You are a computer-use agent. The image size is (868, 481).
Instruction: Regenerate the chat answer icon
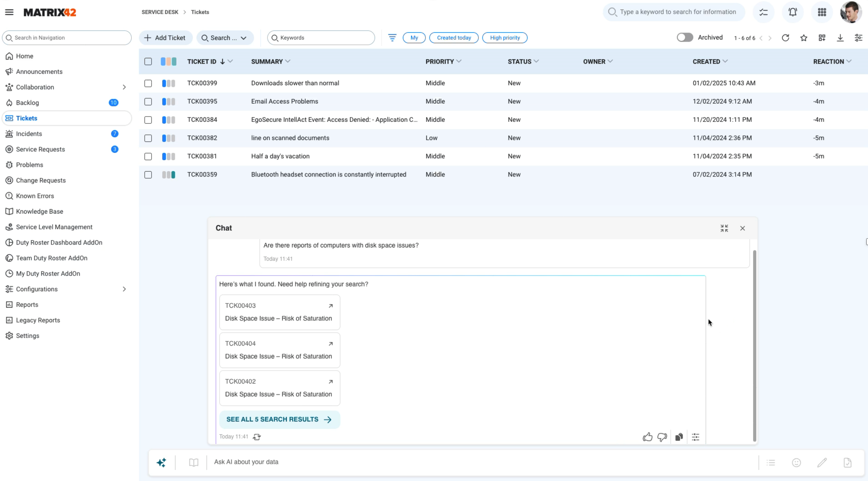(x=257, y=437)
